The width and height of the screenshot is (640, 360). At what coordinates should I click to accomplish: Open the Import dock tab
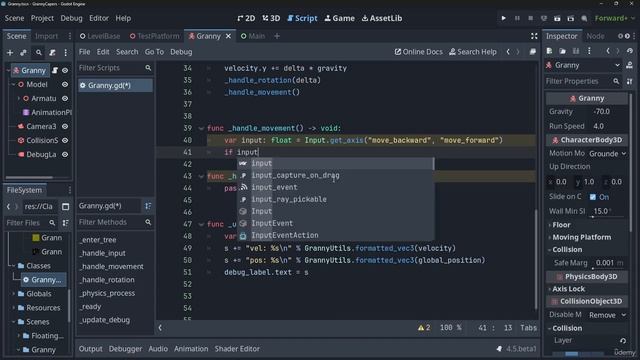coord(46,36)
